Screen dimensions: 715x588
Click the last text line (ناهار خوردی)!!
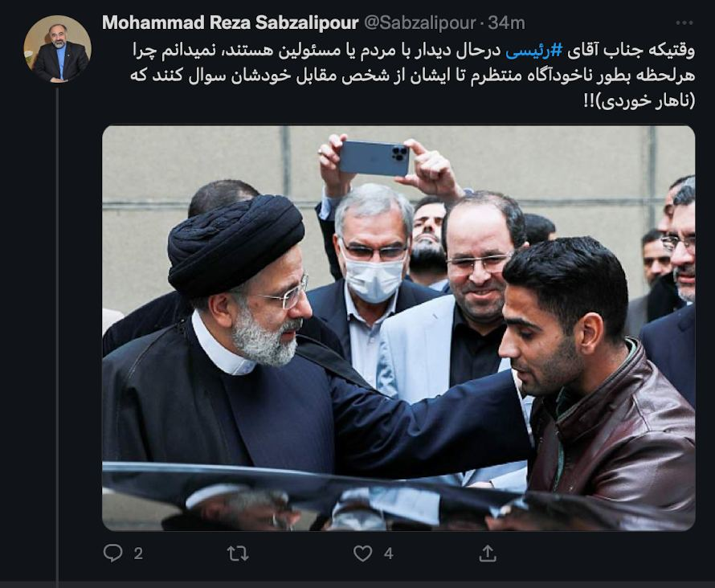pyautogui.click(x=639, y=100)
